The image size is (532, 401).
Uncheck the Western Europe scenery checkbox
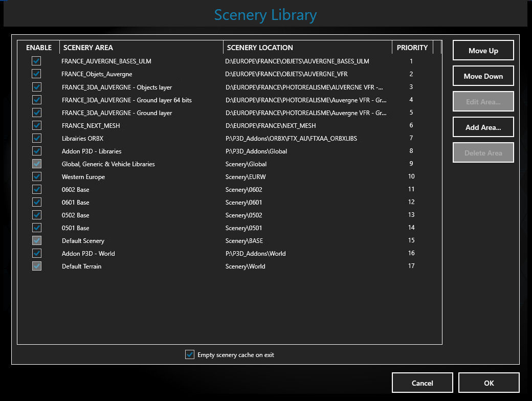click(x=36, y=176)
